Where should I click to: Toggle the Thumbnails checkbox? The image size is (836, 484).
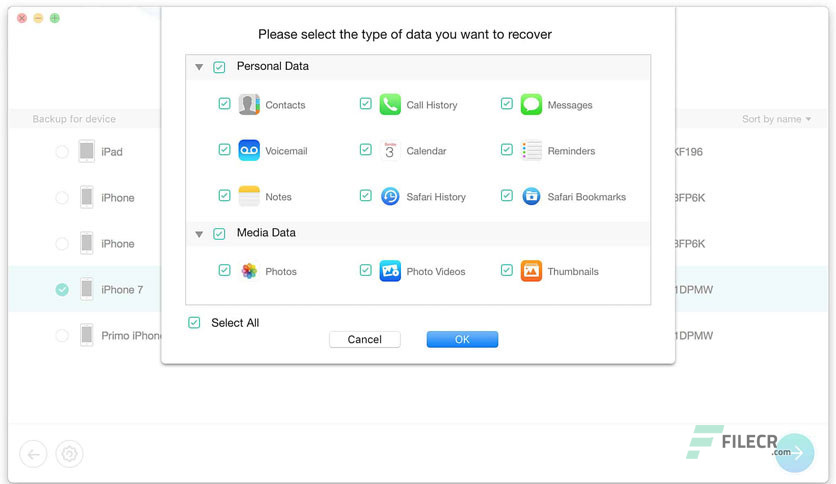pos(507,270)
